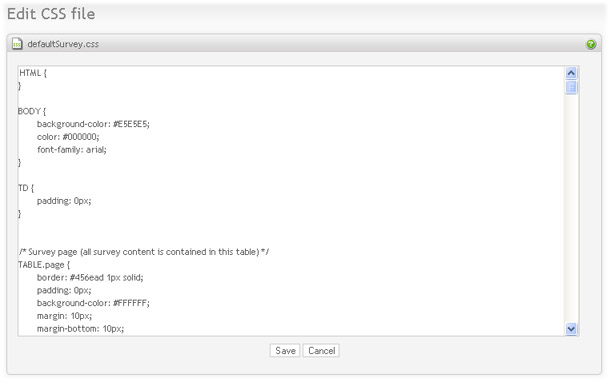Click the Survey page comment line
The image size is (610, 382).
coord(144,252)
